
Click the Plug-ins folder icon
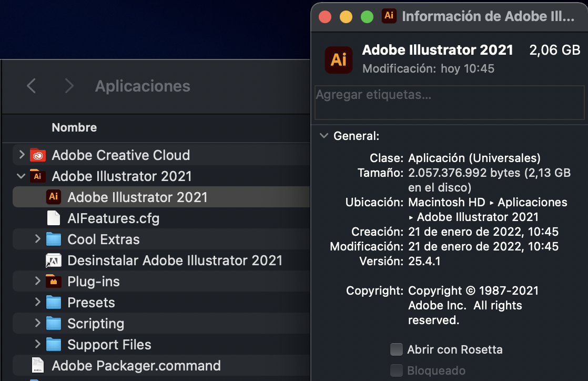(53, 281)
